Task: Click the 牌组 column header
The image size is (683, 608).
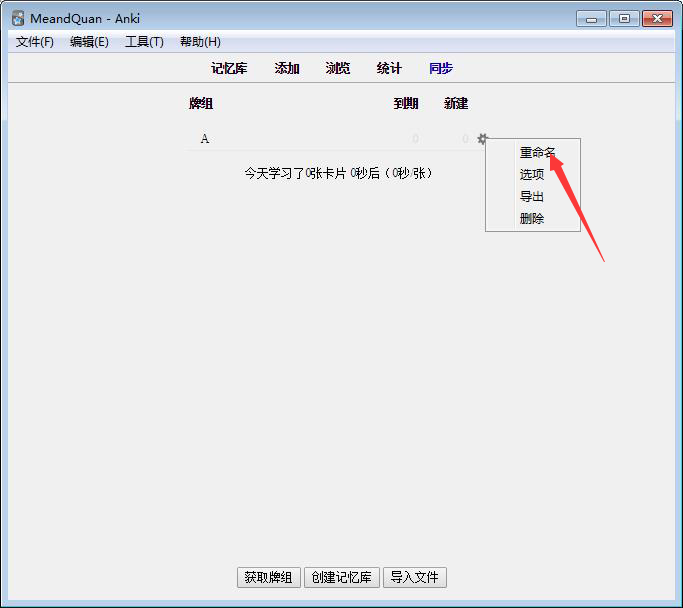Action: [201, 104]
